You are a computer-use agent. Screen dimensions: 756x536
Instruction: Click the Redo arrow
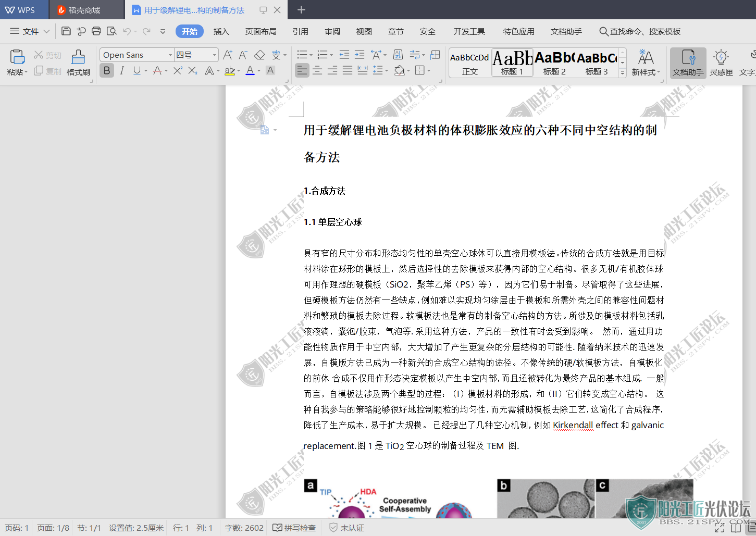[147, 31]
